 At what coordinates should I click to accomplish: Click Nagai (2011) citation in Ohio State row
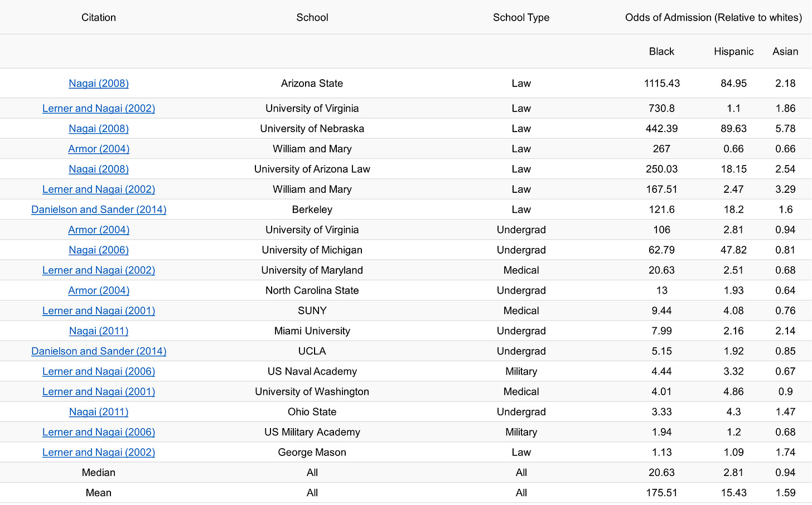99,412
